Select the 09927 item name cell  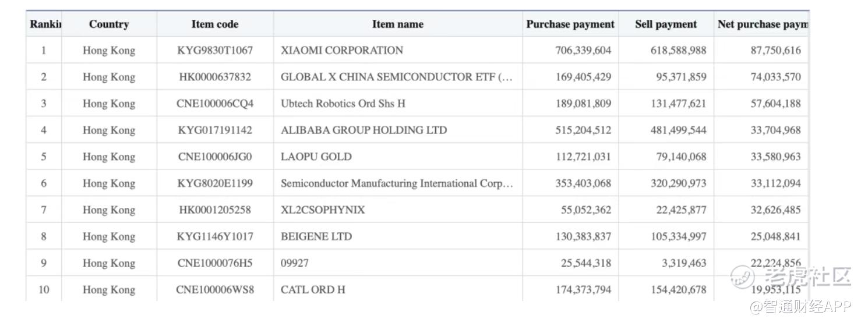[x=295, y=263]
